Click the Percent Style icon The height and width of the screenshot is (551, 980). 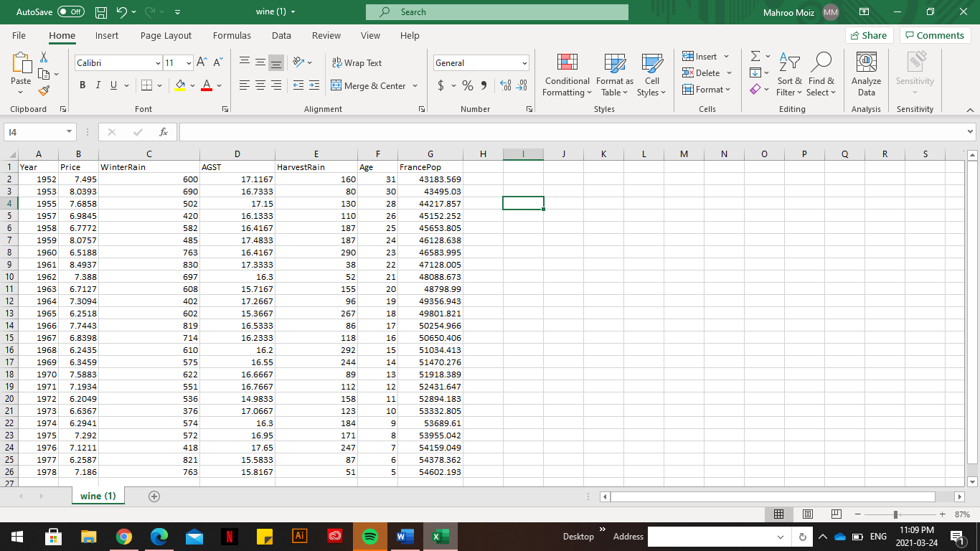point(467,85)
